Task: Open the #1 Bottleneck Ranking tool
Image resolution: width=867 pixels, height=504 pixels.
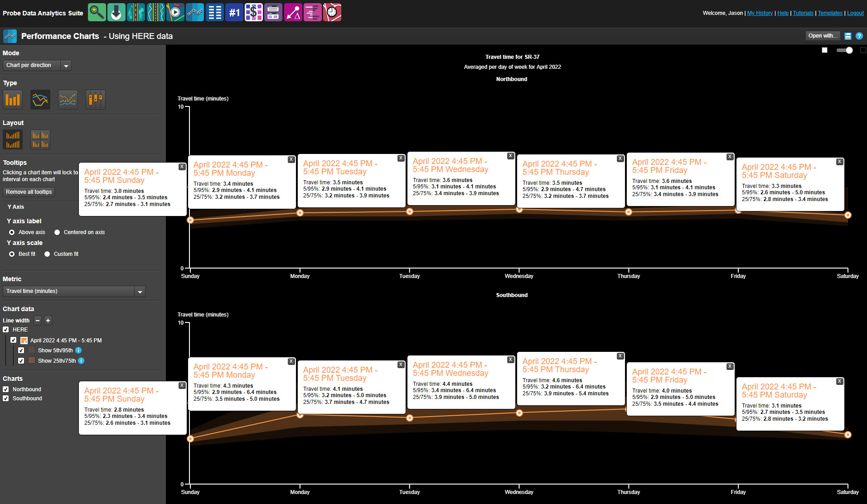Action: [234, 12]
